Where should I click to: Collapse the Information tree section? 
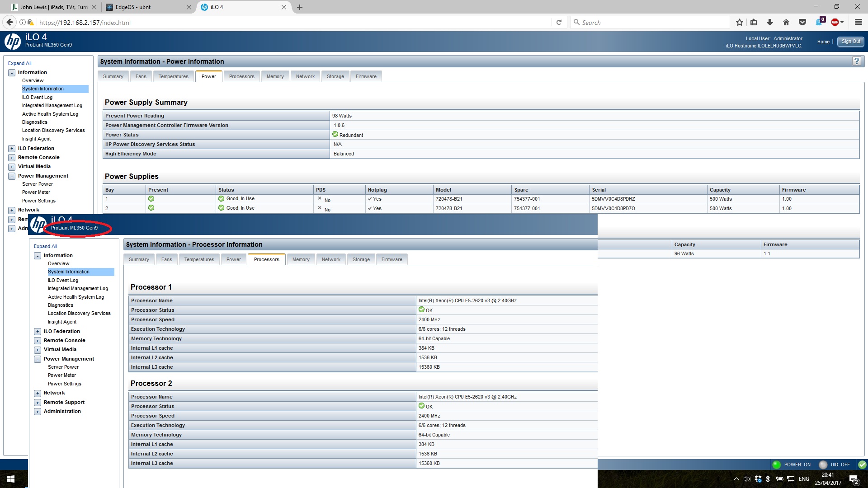point(12,73)
